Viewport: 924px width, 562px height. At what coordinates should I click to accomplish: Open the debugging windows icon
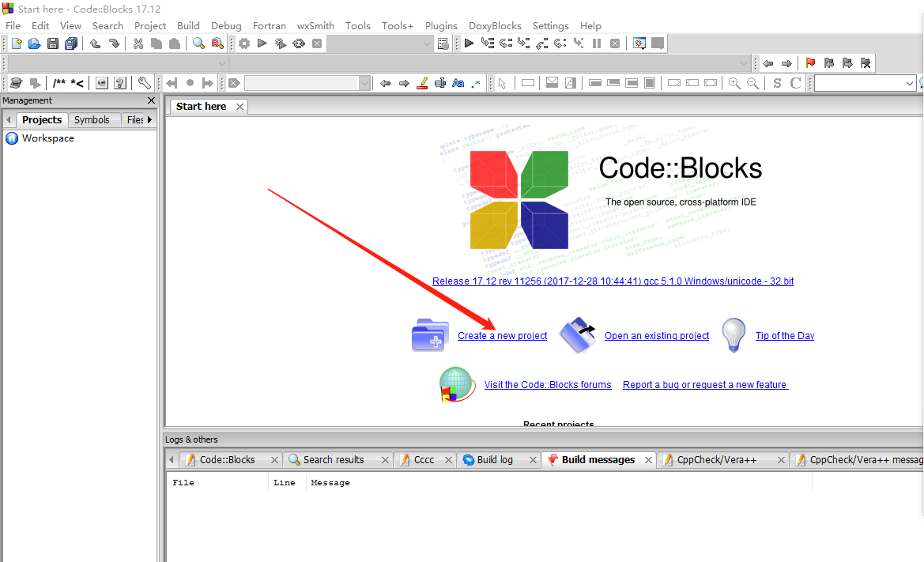point(639,43)
